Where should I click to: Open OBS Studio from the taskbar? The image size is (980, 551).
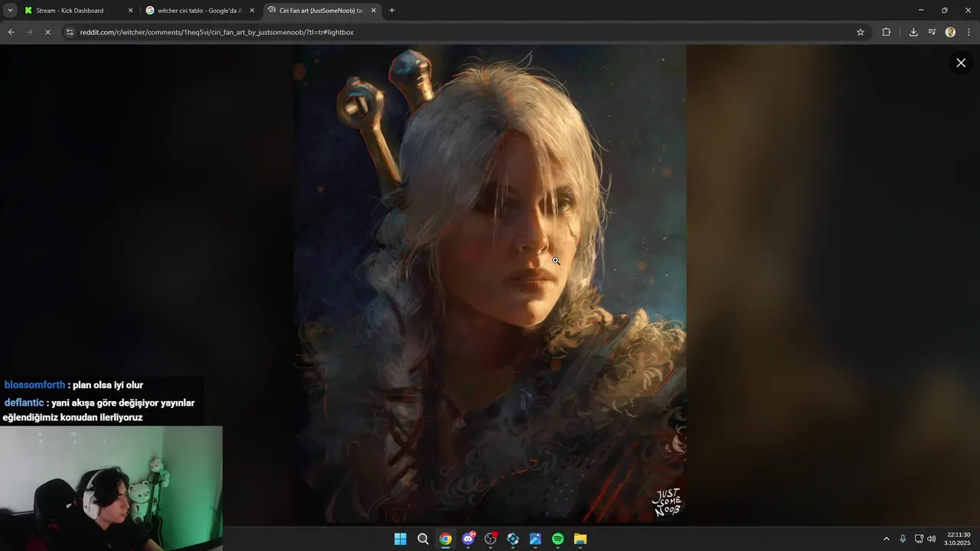[x=491, y=539]
